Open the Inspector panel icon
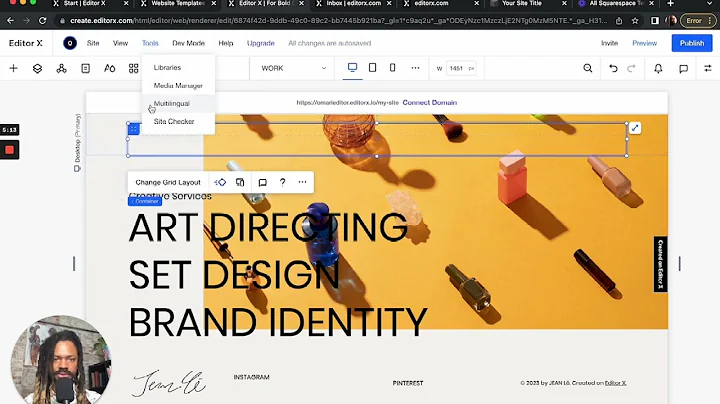This screenshot has width=720, height=404. pyautogui.click(x=708, y=68)
